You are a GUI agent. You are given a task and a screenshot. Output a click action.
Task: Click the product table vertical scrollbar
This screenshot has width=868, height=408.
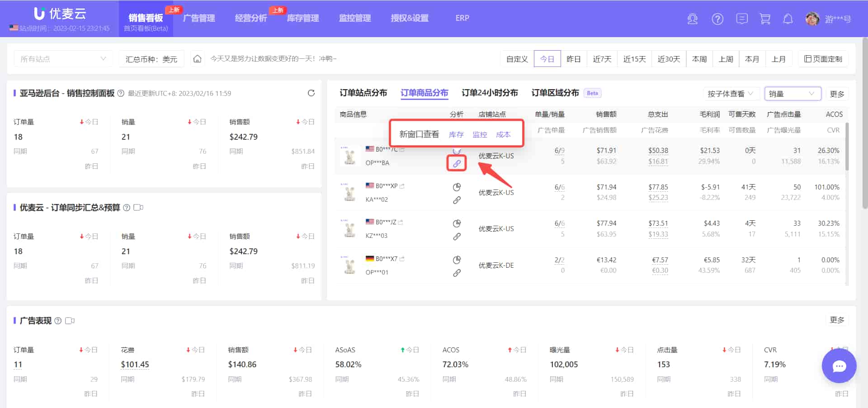coord(847,147)
